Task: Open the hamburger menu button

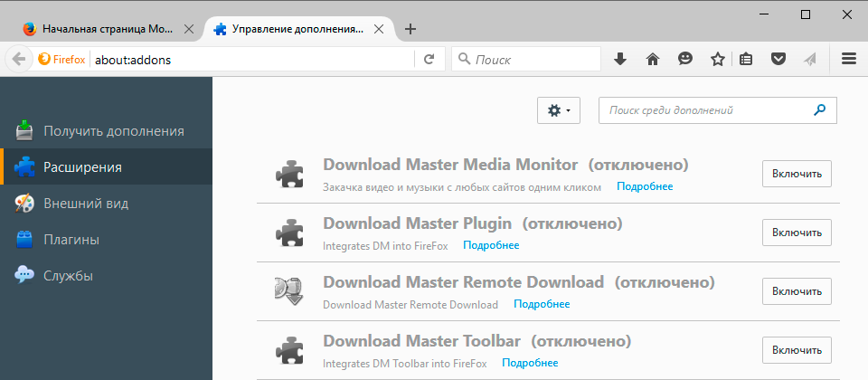Action: click(x=849, y=59)
